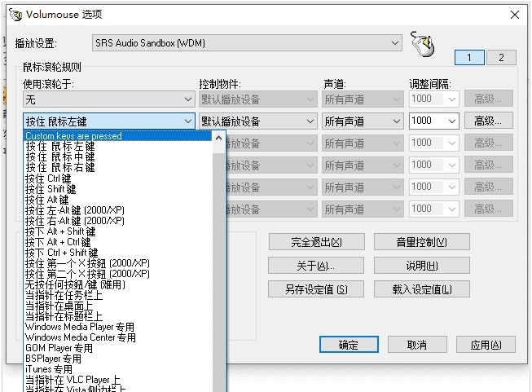Screen dimensions: 532x392
Task: Select 按住 右-Alt 键 (2000/XP) option
Action: [118, 221]
